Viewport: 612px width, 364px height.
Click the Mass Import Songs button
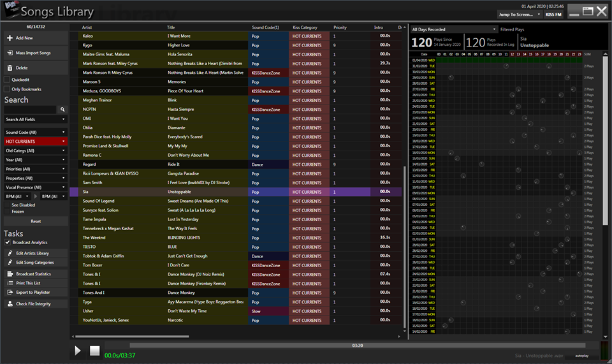pyautogui.click(x=36, y=53)
